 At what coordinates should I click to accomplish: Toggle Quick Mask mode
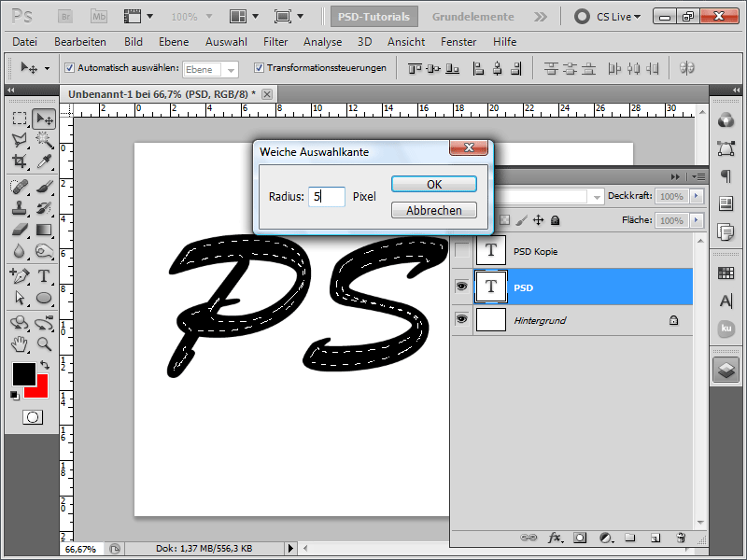33,417
